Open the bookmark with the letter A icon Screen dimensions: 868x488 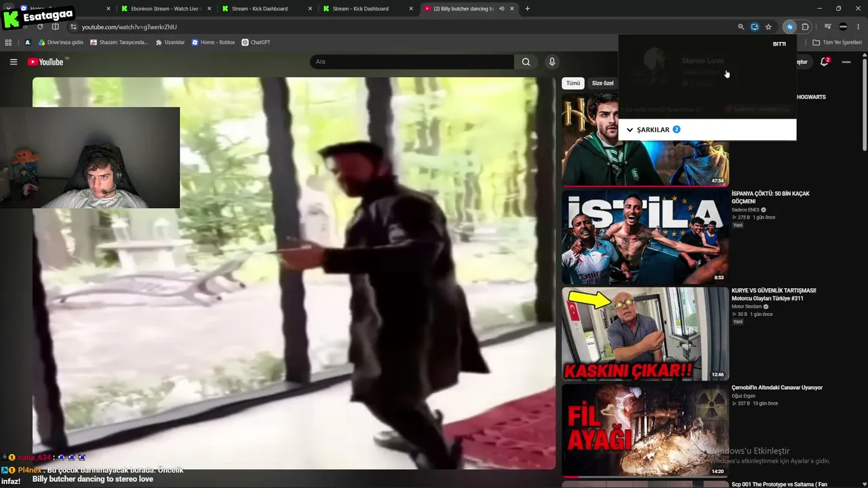tap(28, 42)
